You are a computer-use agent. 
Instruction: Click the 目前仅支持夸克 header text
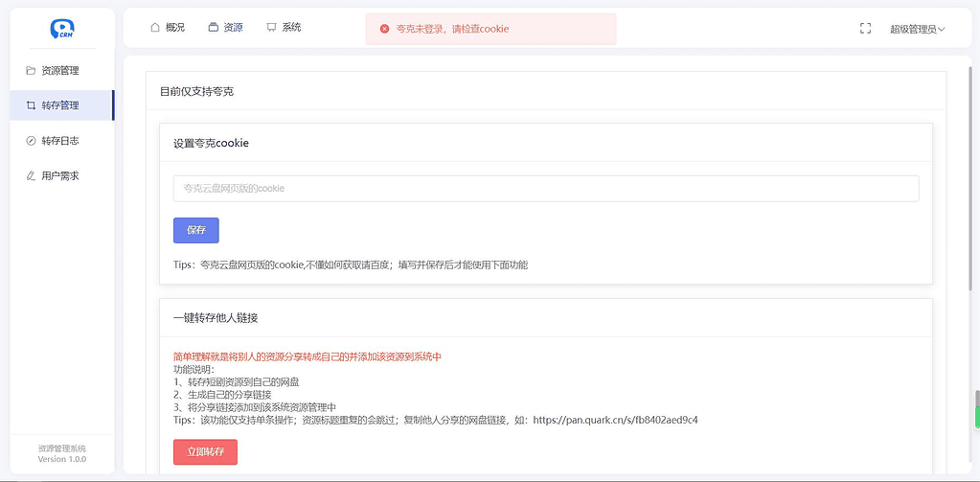197,91
